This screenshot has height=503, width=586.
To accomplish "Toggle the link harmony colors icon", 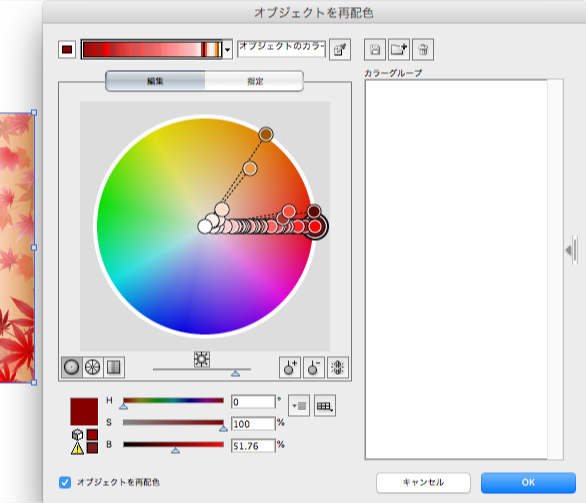I will click(337, 367).
